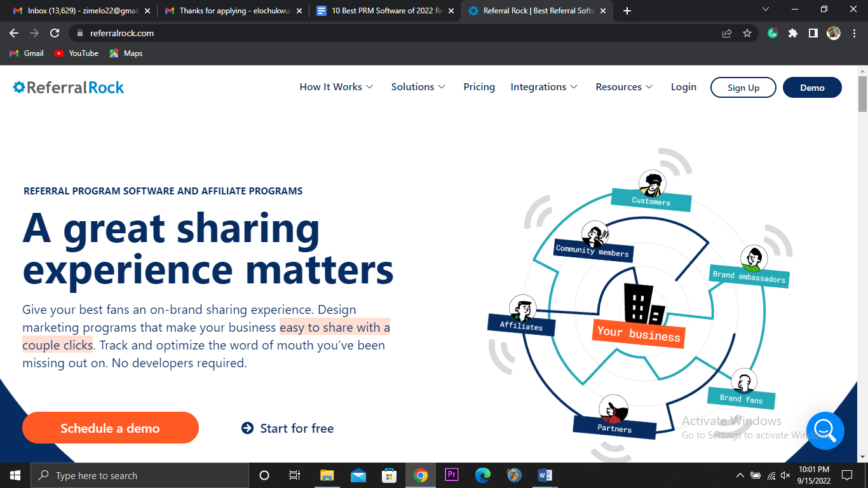
Task: Open the blue chat search bubble
Action: coord(825,431)
